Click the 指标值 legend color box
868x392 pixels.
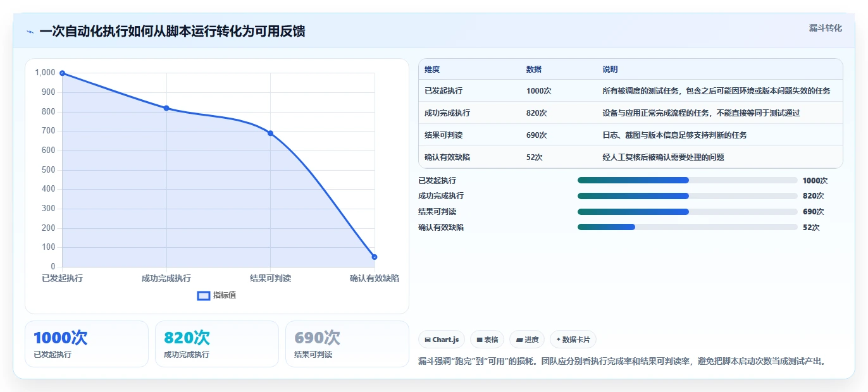(x=204, y=295)
